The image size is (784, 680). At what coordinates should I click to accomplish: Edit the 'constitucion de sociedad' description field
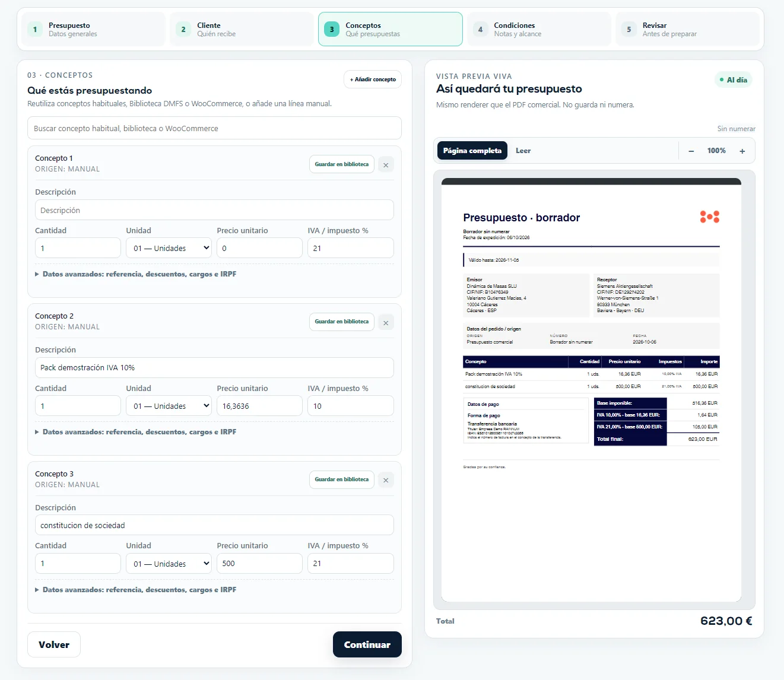tap(214, 525)
